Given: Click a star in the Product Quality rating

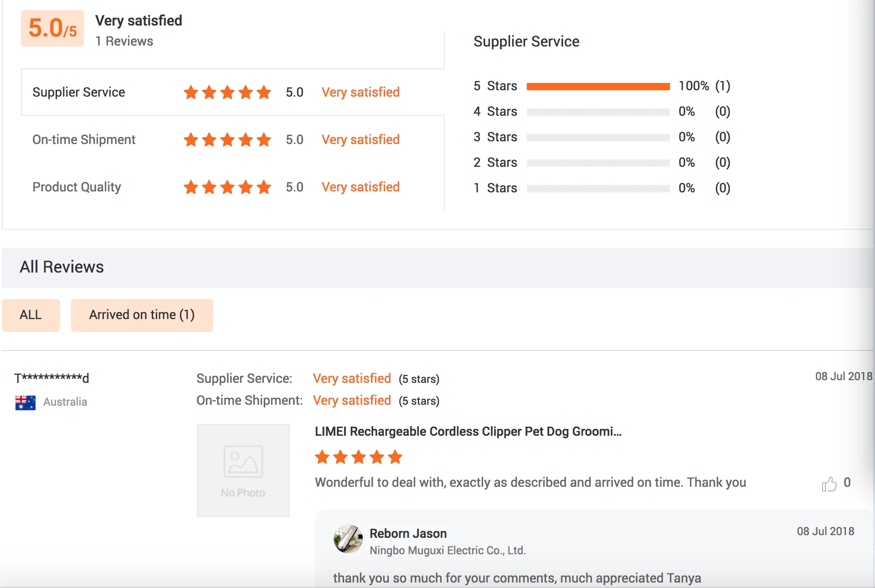Looking at the screenshot, I should coord(228,187).
